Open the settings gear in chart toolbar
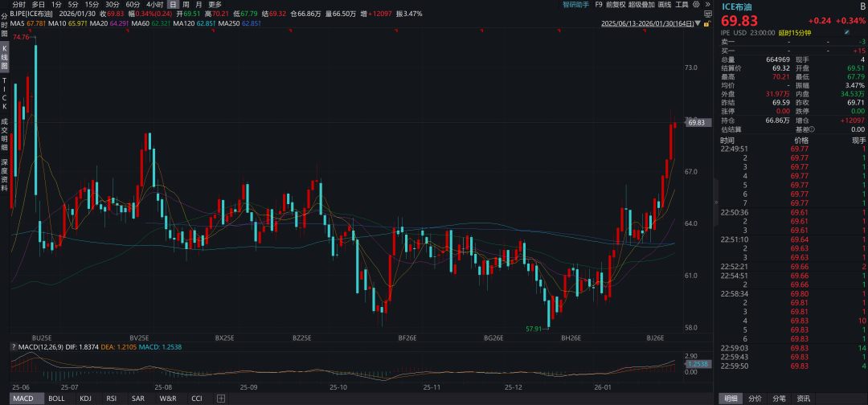Screen dimensions: 868x405 pyautogui.click(x=694, y=4)
